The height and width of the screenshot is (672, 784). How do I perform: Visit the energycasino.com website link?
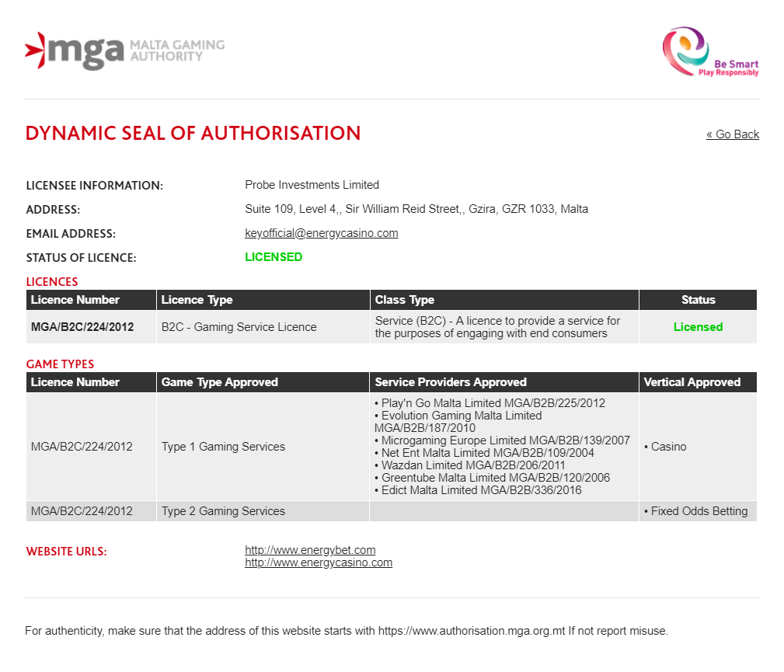tap(319, 562)
